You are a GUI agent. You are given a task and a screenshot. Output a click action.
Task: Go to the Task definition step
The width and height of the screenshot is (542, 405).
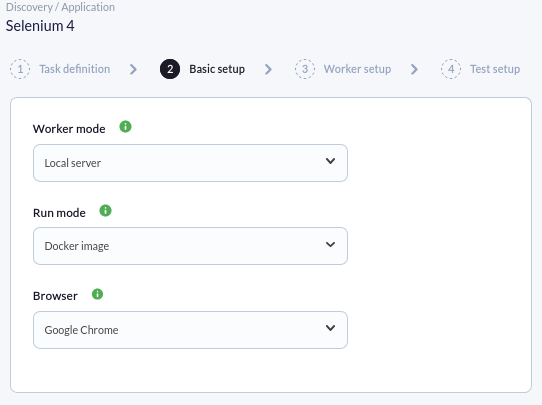coord(75,69)
